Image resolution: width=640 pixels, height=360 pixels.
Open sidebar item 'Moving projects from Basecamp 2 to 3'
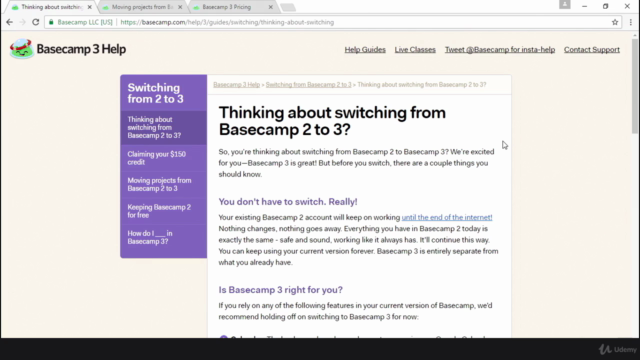[x=164, y=184]
